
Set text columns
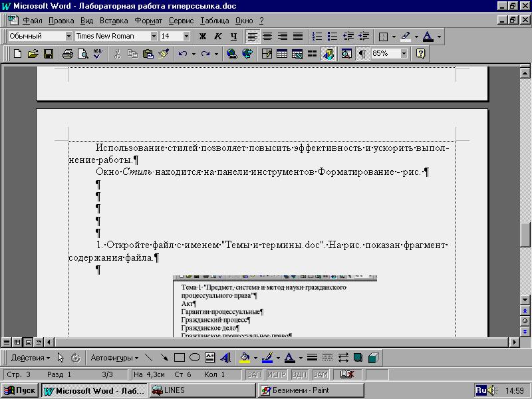pyautogui.click(x=312, y=54)
